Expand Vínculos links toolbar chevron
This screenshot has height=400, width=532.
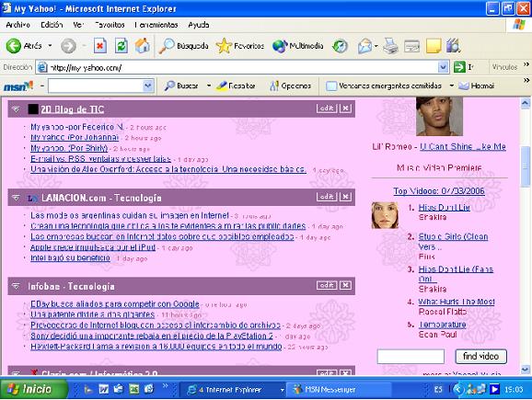526,64
